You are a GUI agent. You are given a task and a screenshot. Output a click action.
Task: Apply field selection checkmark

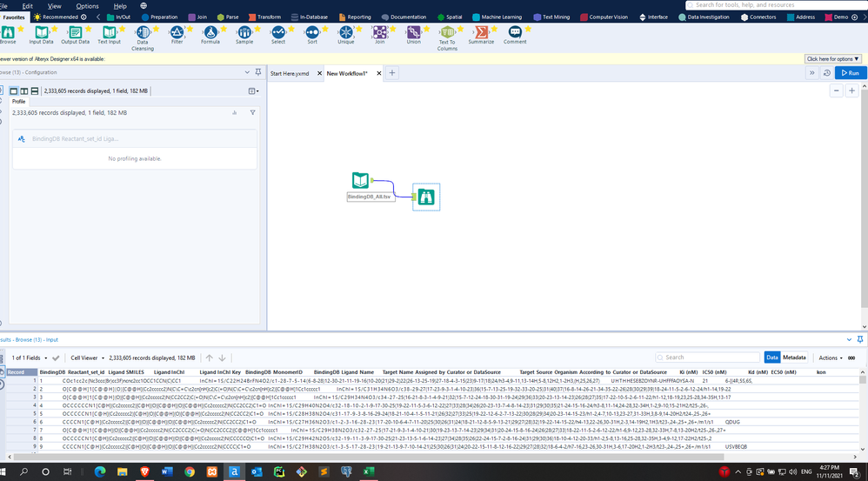point(56,358)
